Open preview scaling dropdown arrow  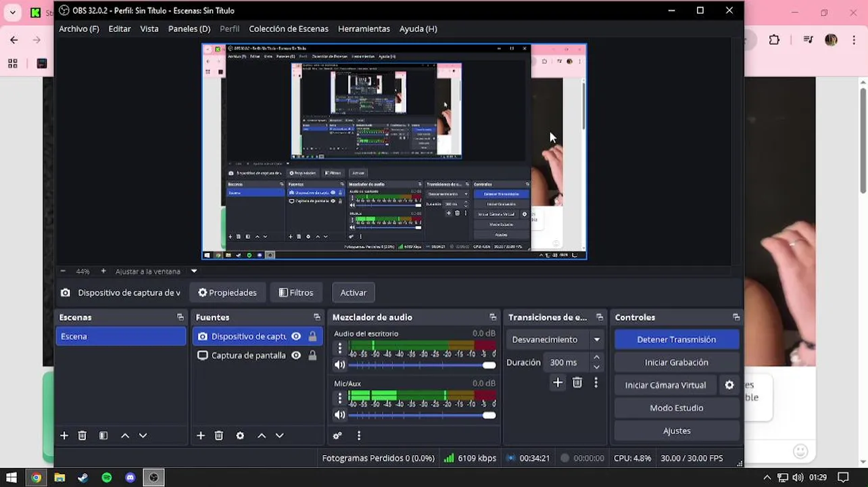tap(194, 271)
